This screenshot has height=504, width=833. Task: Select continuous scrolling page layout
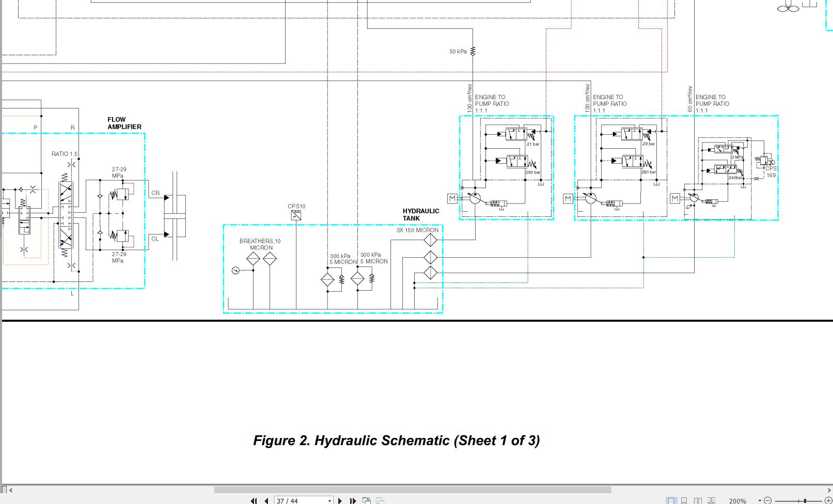(x=684, y=500)
